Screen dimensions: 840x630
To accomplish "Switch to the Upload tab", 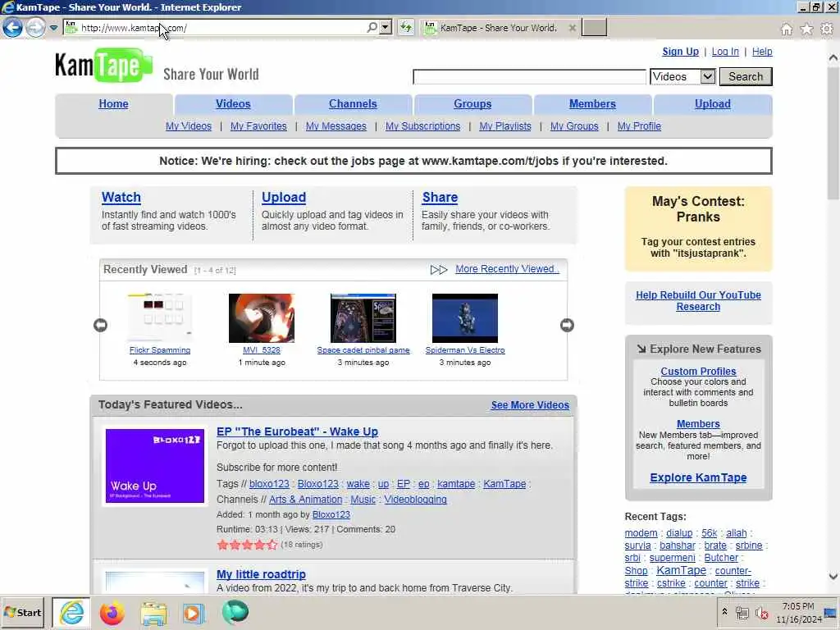I will click(x=713, y=104).
